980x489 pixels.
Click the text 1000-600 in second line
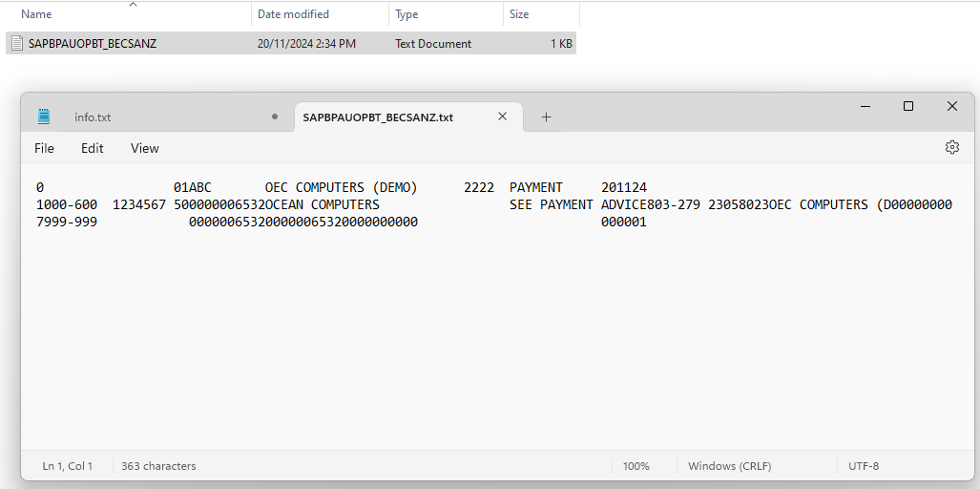click(x=67, y=204)
